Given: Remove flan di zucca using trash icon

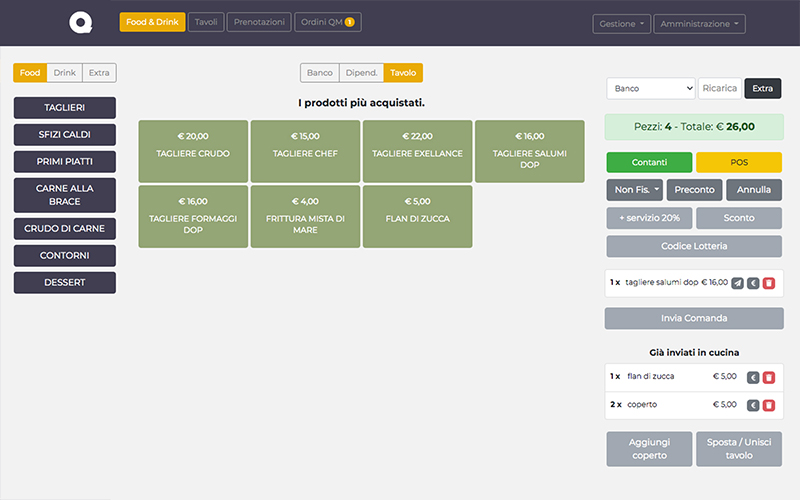Looking at the screenshot, I should (769, 377).
